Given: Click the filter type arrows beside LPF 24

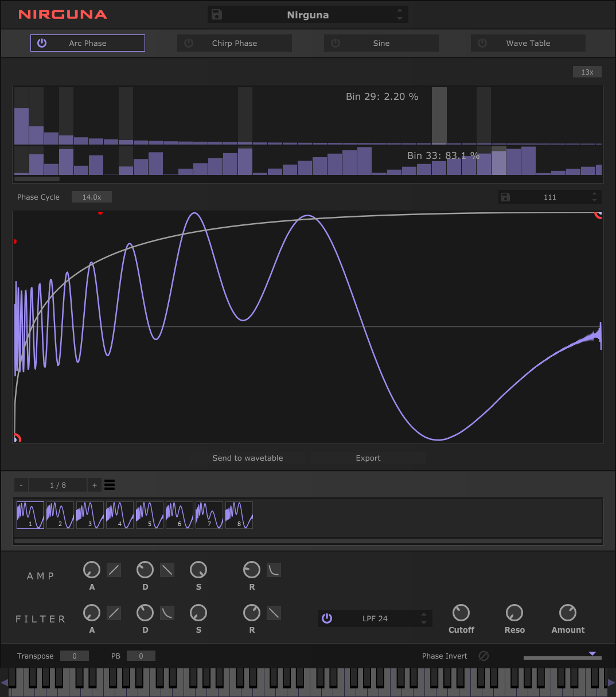Looking at the screenshot, I should [424, 618].
